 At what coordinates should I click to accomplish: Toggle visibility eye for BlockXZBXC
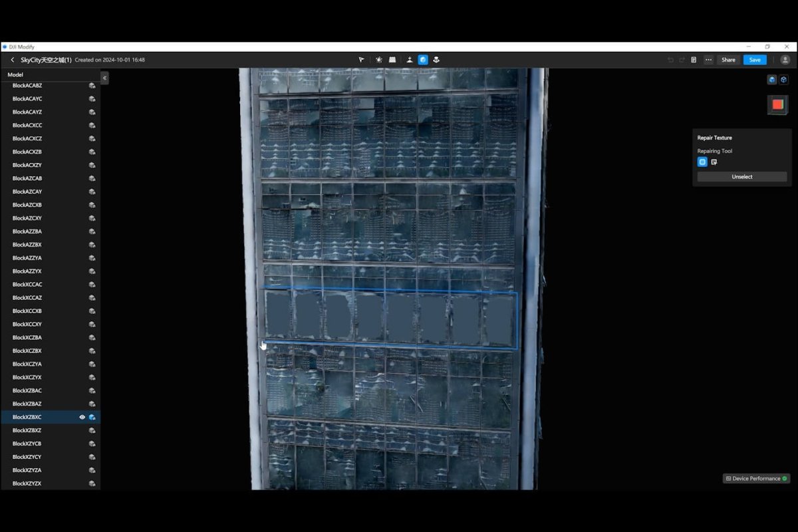[x=82, y=417]
